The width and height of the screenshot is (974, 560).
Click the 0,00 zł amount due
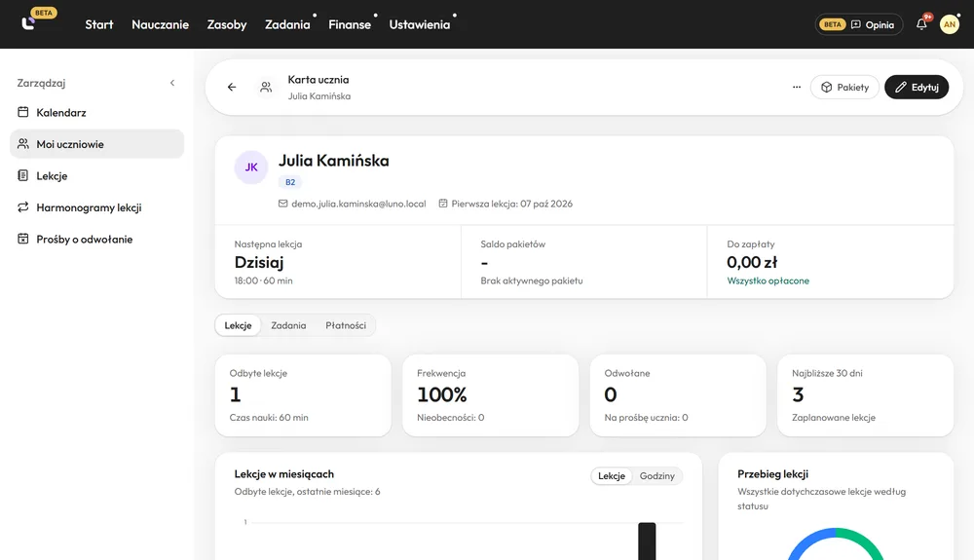coord(752,262)
